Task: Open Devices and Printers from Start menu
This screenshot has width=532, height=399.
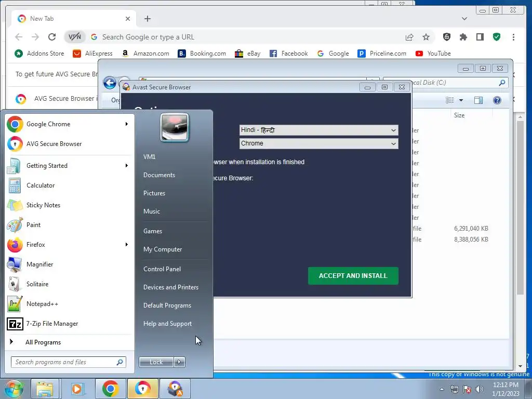Action: 171,287
